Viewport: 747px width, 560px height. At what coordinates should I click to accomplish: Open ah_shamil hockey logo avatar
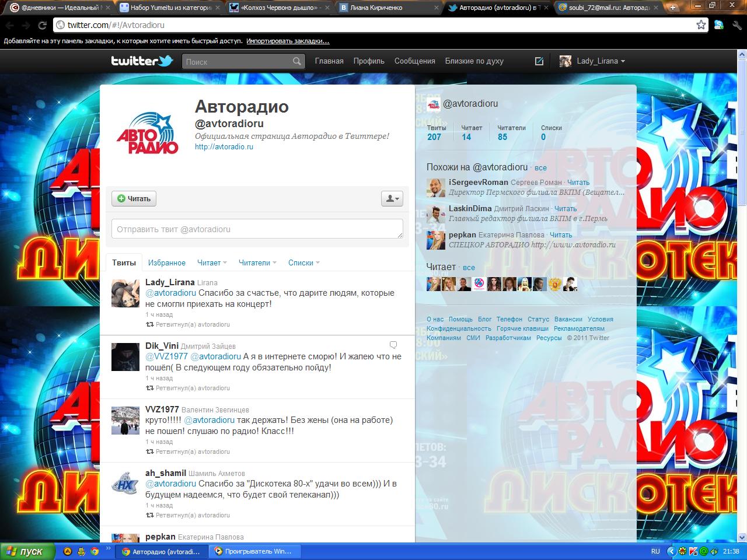point(125,484)
